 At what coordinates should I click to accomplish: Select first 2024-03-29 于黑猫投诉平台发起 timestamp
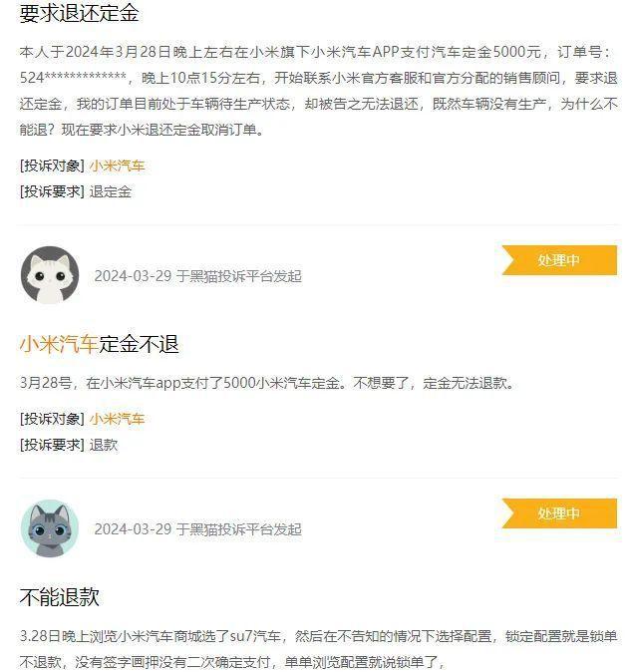(198, 276)
